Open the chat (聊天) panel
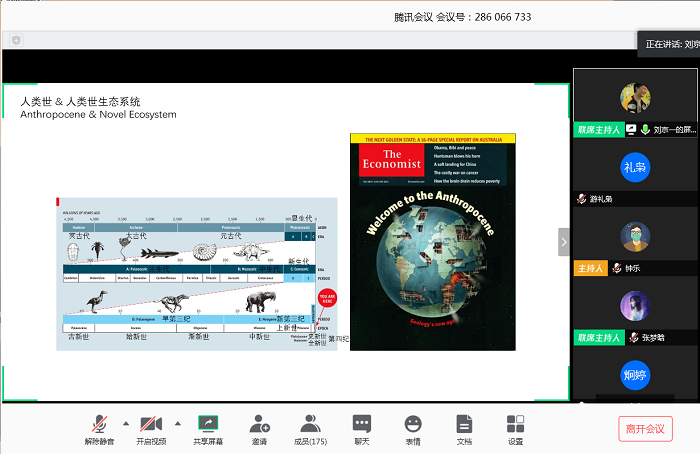Viewport: 700px width, 454px height. (362, 424)
